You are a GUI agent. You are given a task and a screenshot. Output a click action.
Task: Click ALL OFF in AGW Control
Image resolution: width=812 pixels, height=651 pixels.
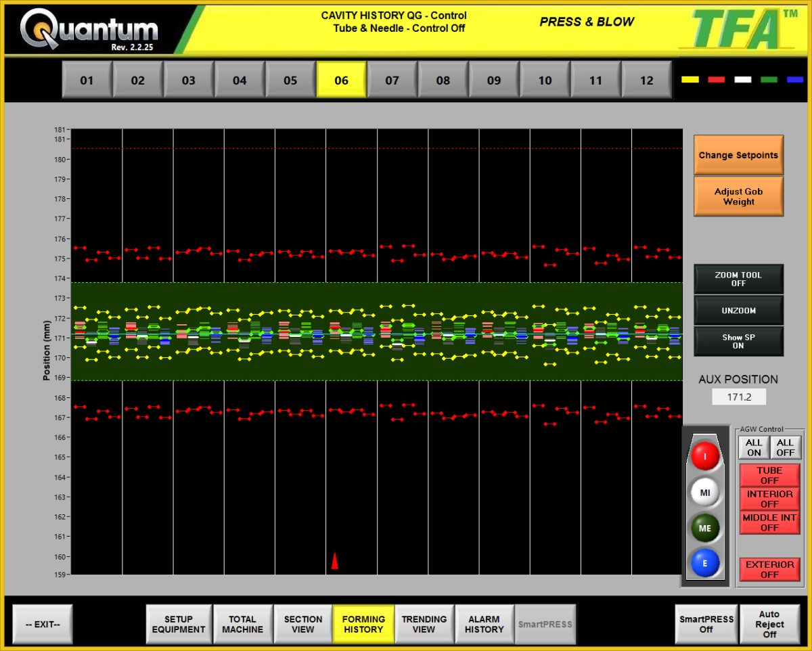(785, 447)
